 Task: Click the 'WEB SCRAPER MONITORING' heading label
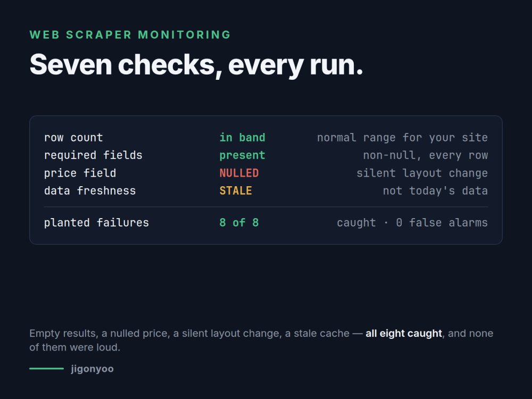[130, 35]
